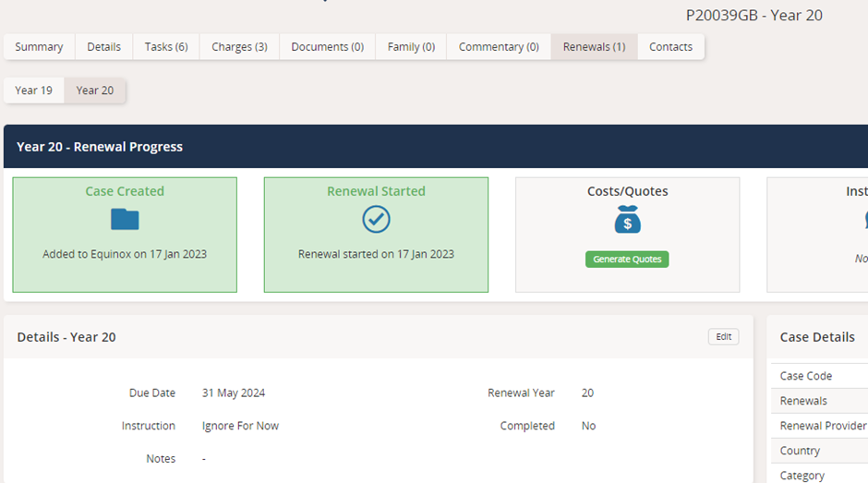View the Charges (3) tab
The image size is (868, 483).
pos(239,47)
